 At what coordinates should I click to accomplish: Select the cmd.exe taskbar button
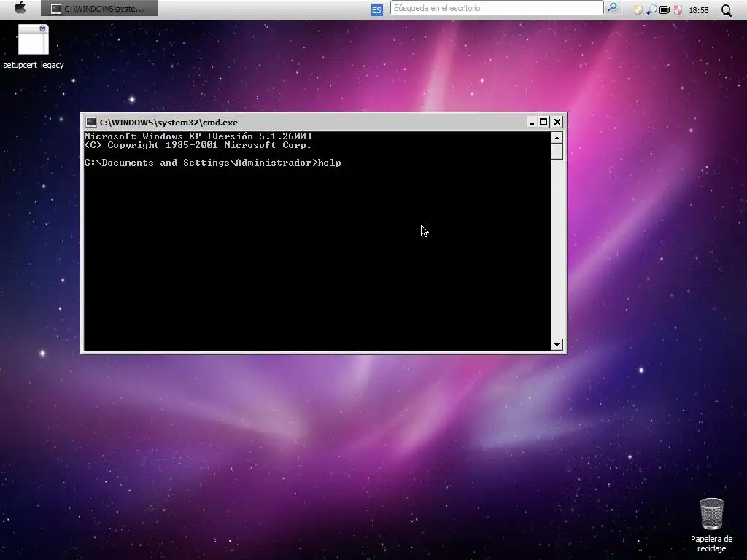[99, 9]
